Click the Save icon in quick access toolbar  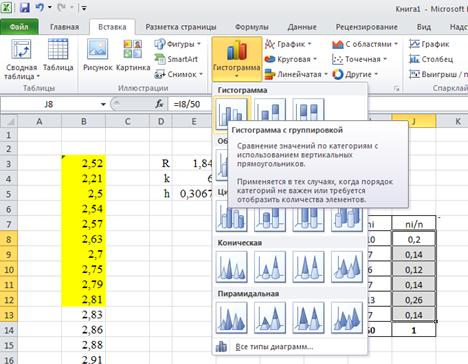click(25, 7)
